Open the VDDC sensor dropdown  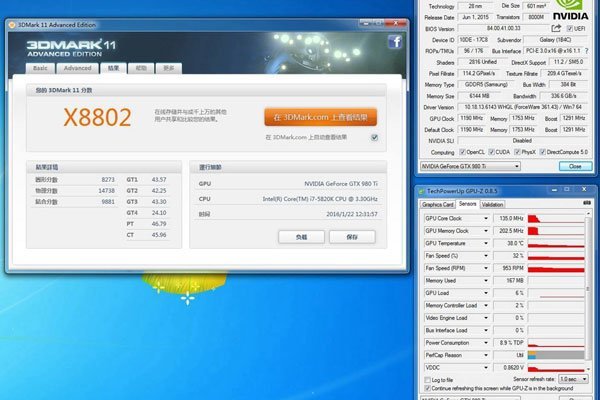click(x=486, y=367)
